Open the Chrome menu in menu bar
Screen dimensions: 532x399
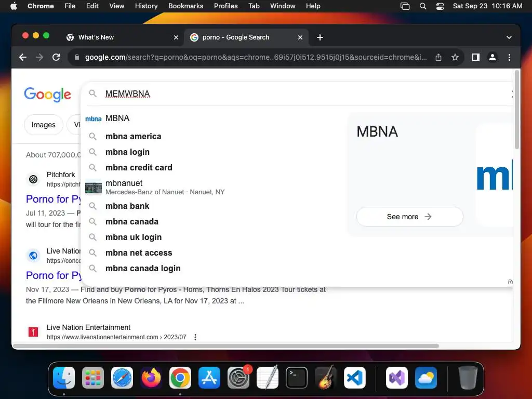coord(41,6)
